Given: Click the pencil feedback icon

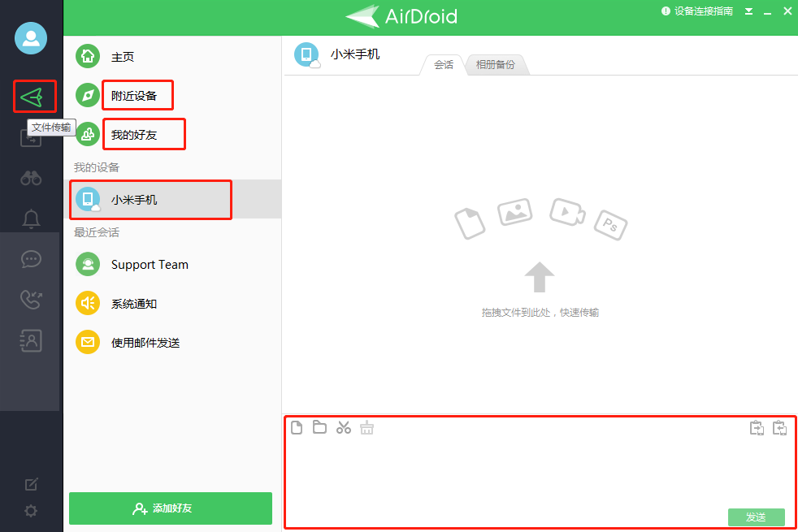Looking at the screenshot, I should coord(31,484).
